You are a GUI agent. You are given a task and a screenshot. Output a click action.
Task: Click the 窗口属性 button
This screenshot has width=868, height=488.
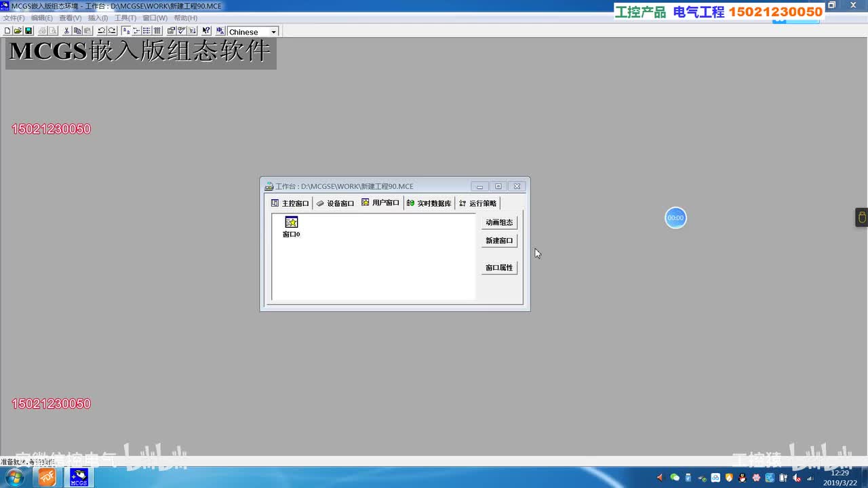coord(499,268)
